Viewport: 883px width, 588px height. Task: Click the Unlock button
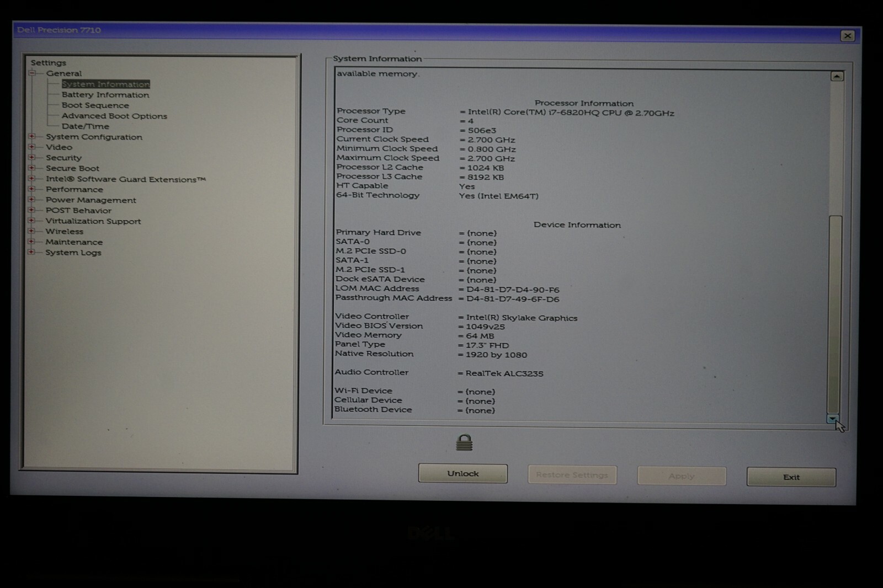462,473
